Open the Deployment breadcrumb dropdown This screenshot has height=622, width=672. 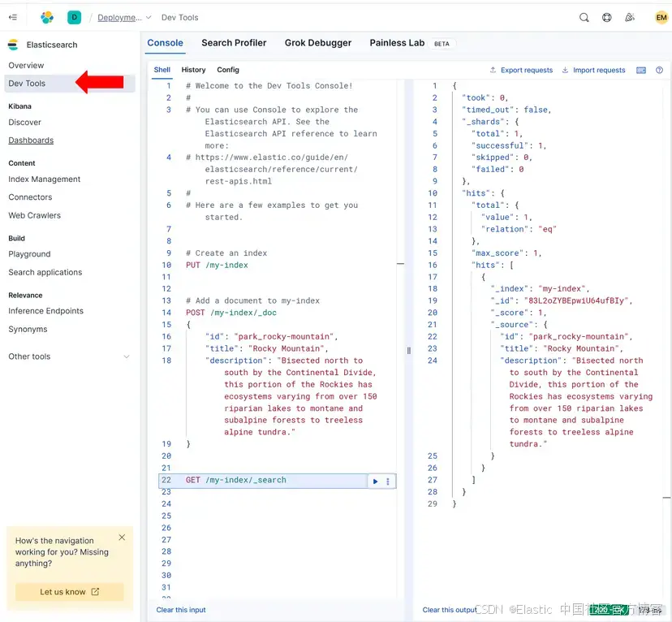(124, 18)
